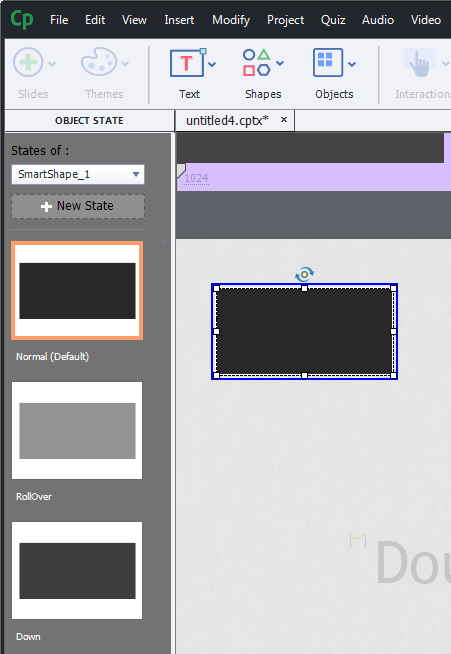Click the bottom-center handle of the shape
The image size is (451, 654).
coord(305,375)
